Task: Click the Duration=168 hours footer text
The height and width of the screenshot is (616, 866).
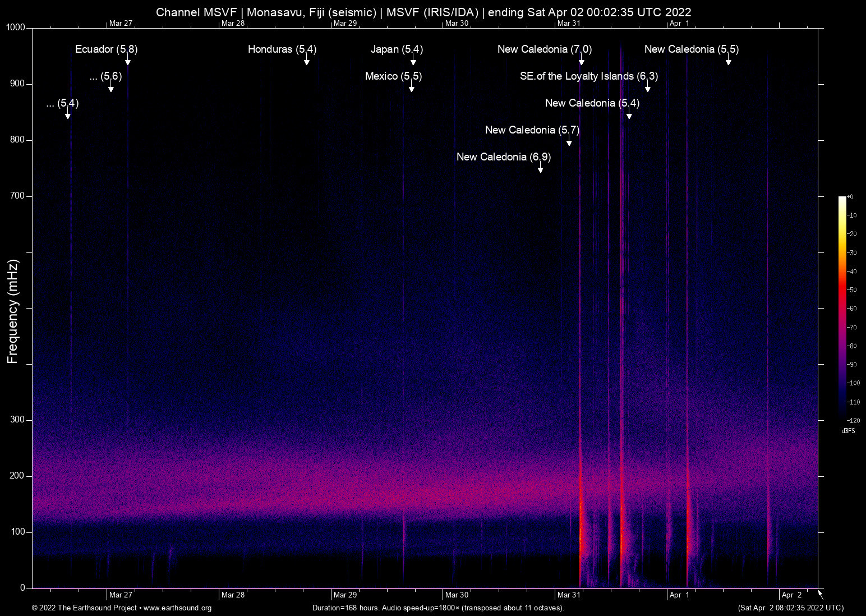Action: coord(438,608)
